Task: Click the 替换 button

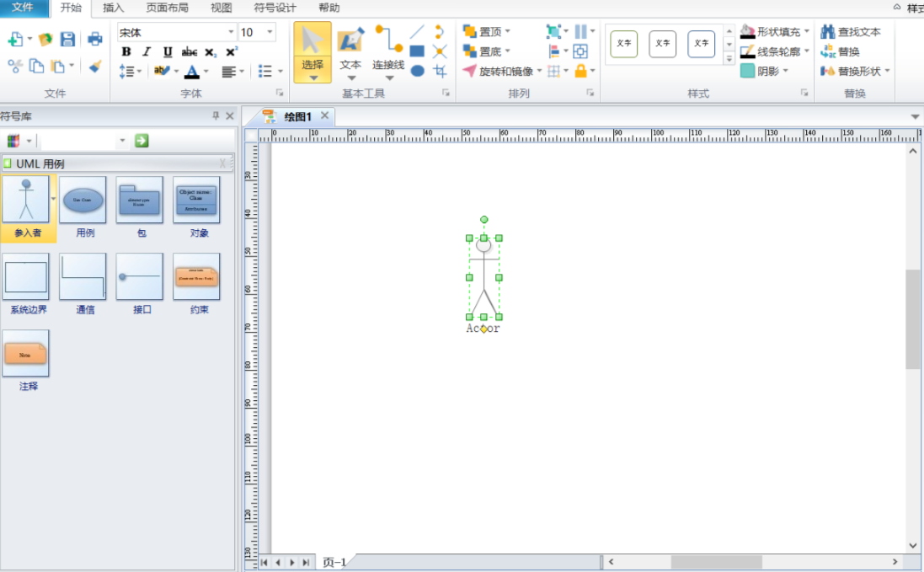Action: click(840, 51)
